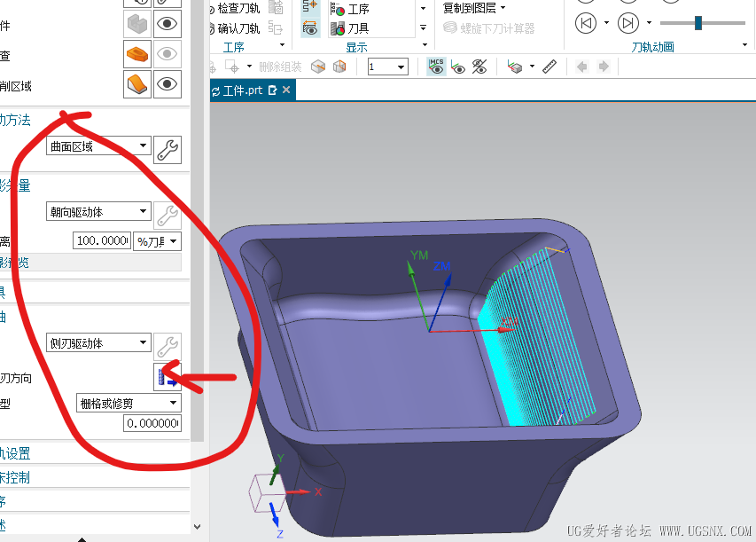Select 工序 item in display gallery
Image resolution: width=756 pixels, height=542 pixels.
[350, 9]
